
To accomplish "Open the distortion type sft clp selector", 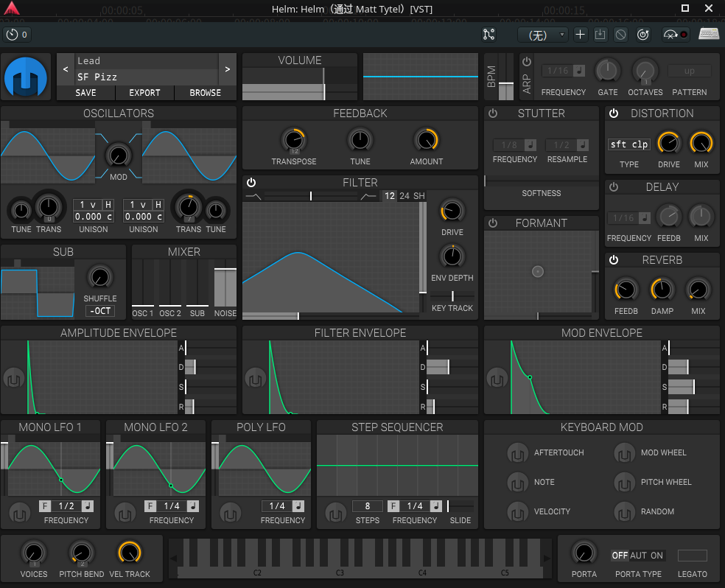I will [x=628, y=144].
